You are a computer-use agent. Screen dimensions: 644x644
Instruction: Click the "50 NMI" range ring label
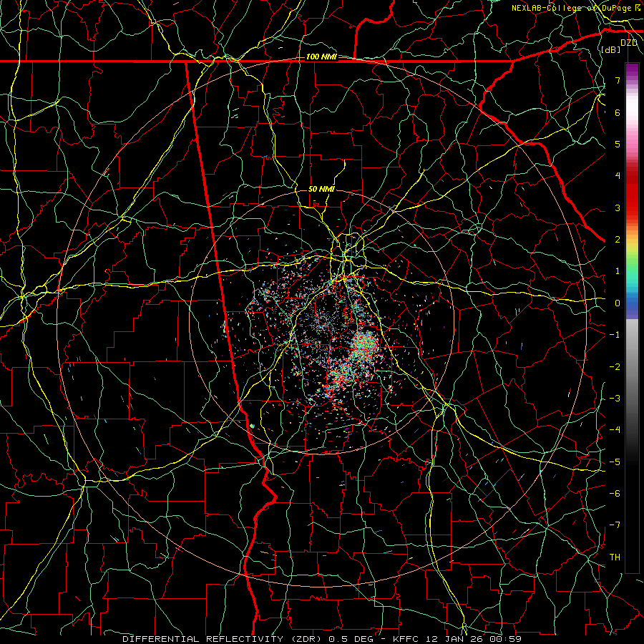[321, 189]
